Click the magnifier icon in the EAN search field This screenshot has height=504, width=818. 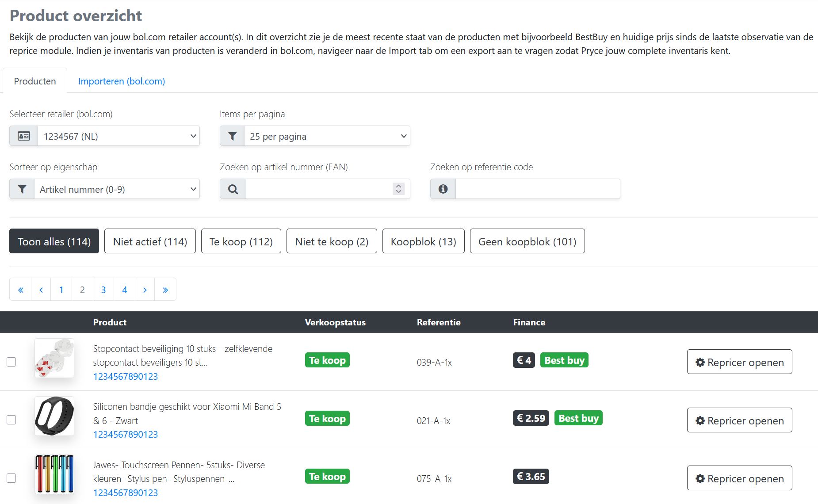pos(233,189)
